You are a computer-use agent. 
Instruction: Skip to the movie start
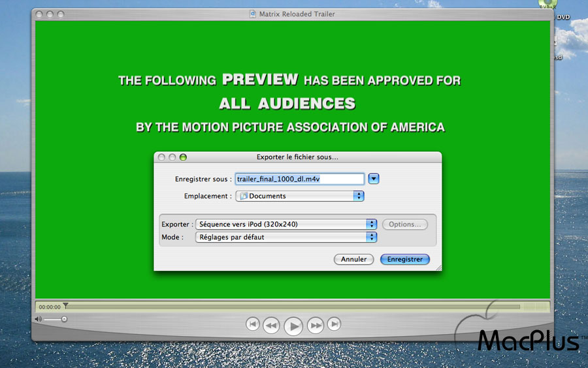(x=252, y=324)
